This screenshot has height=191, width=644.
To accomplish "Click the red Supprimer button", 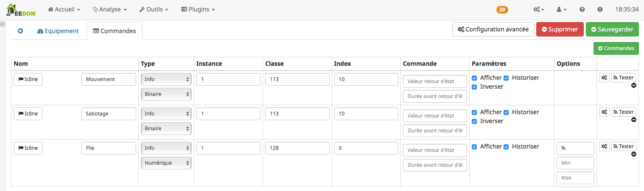I will pos(560,30).
